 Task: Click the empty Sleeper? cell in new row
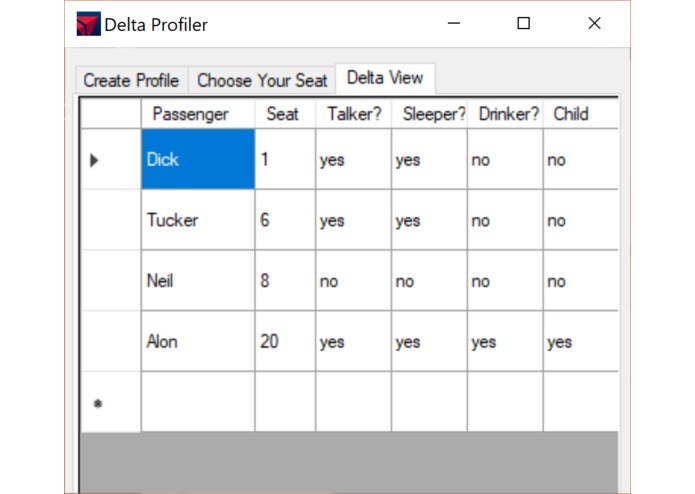coord(429,402)
